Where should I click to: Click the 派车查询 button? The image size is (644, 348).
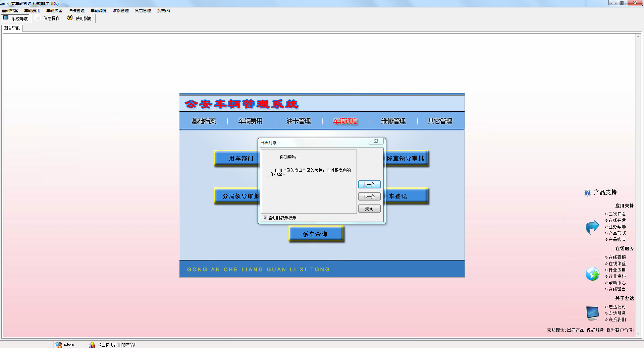tap(315, 234)
